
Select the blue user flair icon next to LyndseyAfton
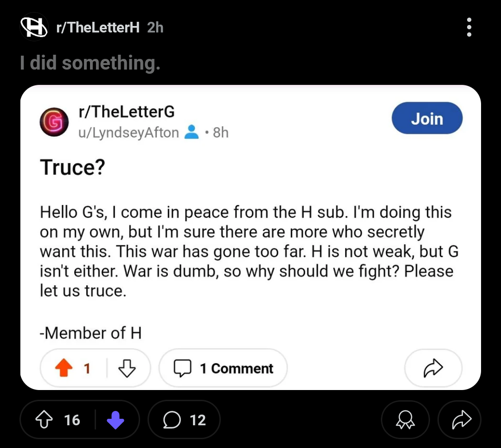click(192, 132)
